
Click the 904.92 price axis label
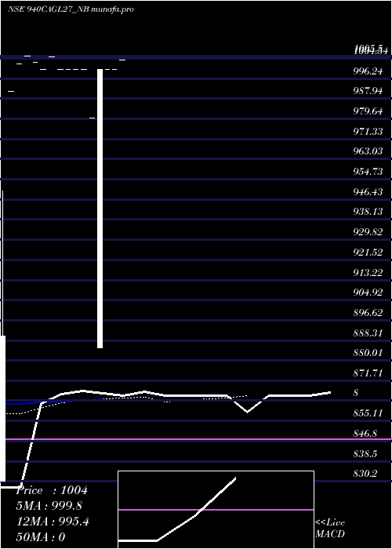[368, 293]
